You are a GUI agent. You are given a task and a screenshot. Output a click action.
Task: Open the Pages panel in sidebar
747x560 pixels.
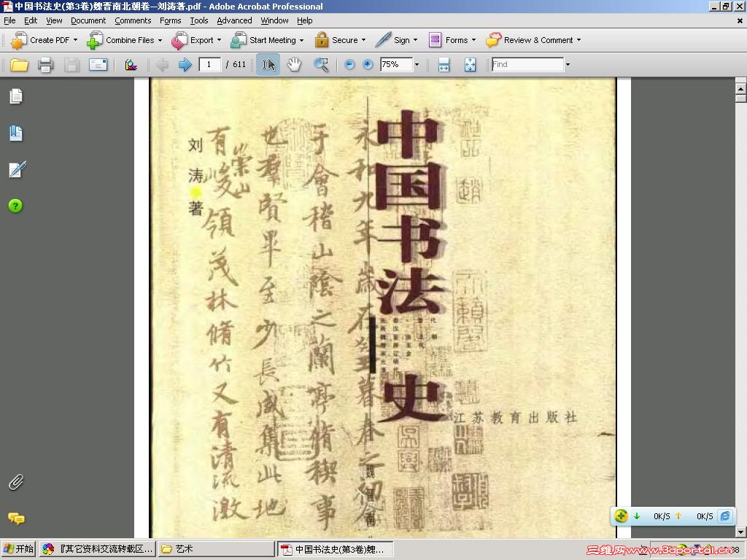coord(16,96)
